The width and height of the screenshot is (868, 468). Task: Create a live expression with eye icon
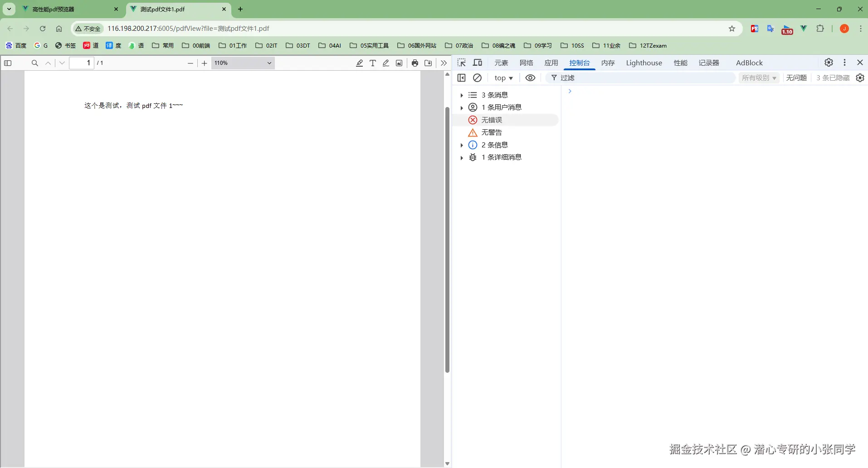click(x=530, y=78)
